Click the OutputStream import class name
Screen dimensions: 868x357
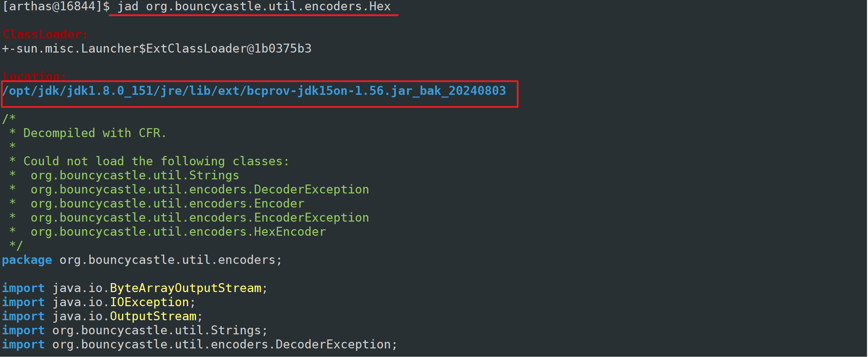pos(153,316)
